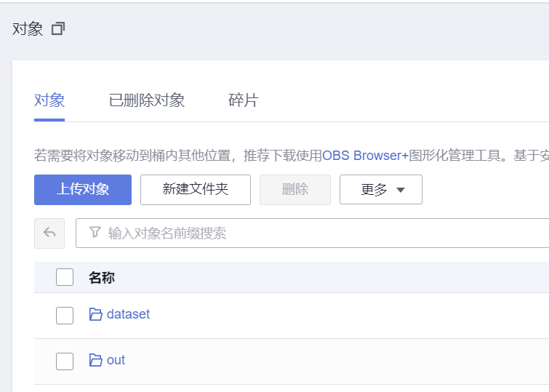Check the box for the dataset folder

coord(65,315)
